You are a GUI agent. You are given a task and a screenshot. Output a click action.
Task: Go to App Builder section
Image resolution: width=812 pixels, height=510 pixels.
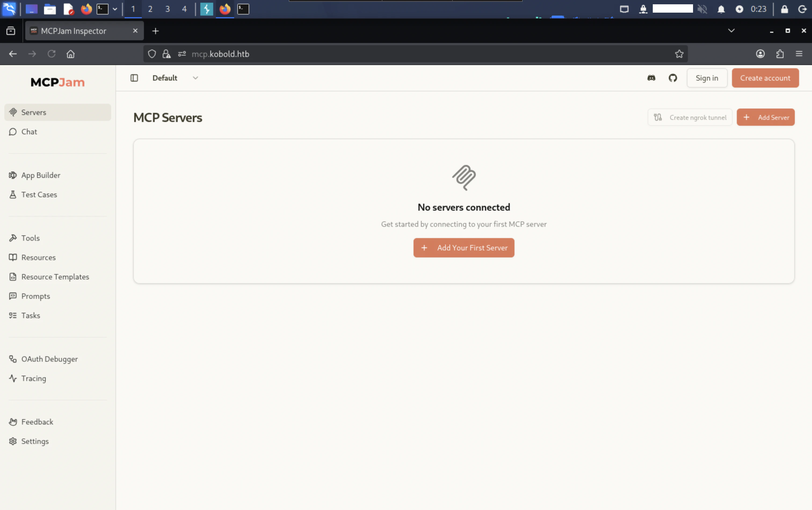58,175
